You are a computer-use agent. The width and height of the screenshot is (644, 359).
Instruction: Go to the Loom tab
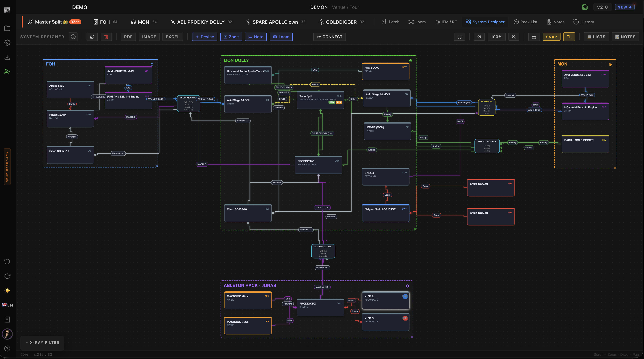tap(417, 22)
